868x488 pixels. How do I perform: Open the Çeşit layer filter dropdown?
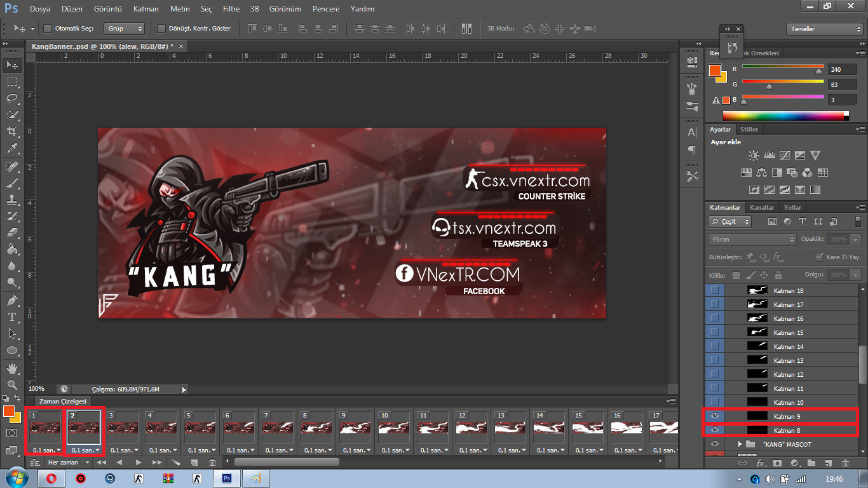(x=730, y=222)
